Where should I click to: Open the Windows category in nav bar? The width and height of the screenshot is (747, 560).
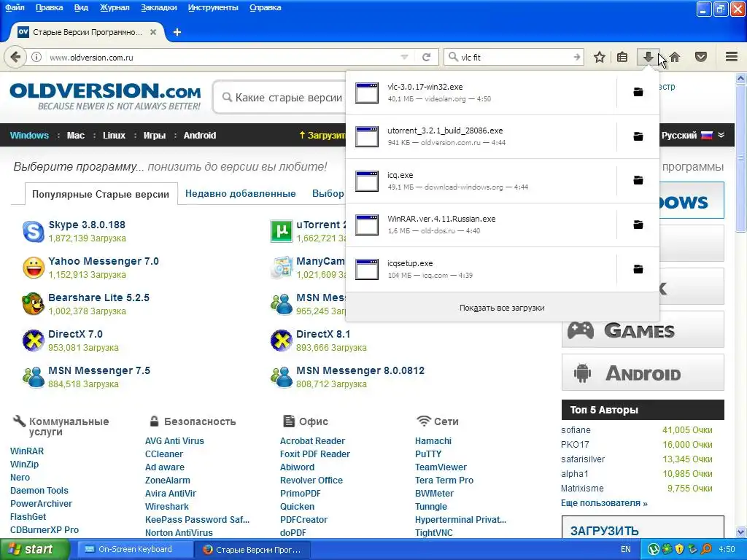(x=29, y=135)
